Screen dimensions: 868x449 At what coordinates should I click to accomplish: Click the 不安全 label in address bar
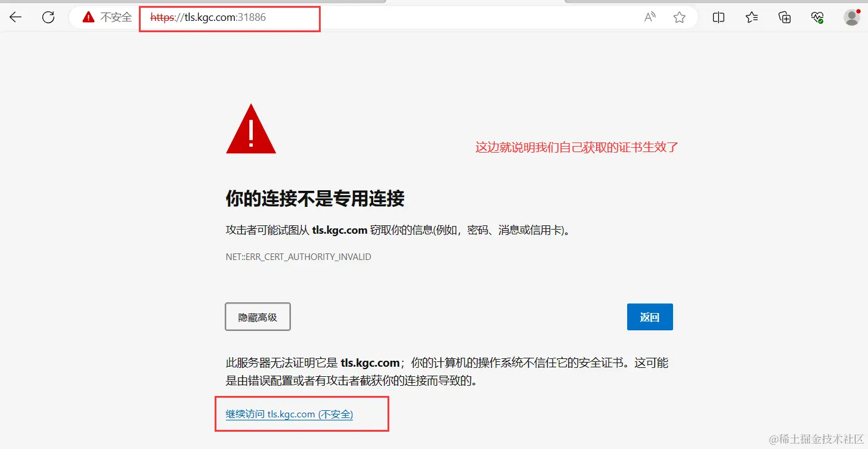pyautogui.click(x=116, y=17)
